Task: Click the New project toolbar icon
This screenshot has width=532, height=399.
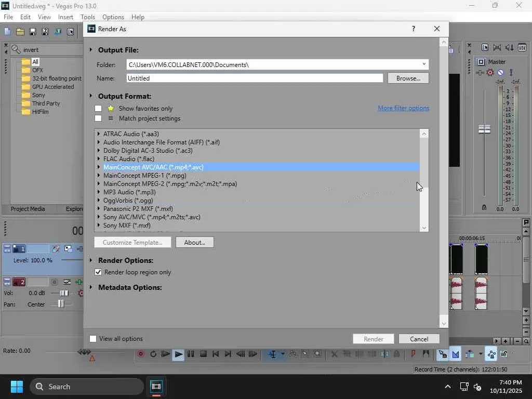Action: pyautogui.click(x=7, y=32)
